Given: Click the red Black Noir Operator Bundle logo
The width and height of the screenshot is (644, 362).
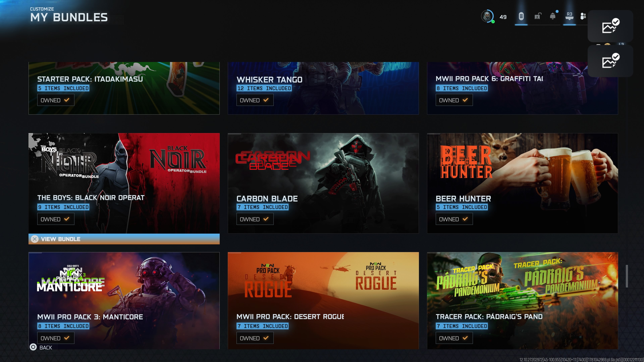Looking at the screenshot, I should [x=178, y=160].
